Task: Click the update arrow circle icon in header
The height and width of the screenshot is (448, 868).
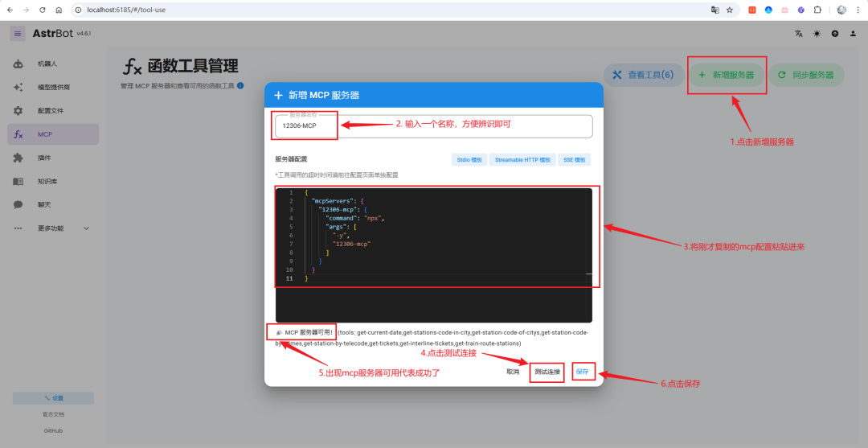Action: tap(835, 34)
